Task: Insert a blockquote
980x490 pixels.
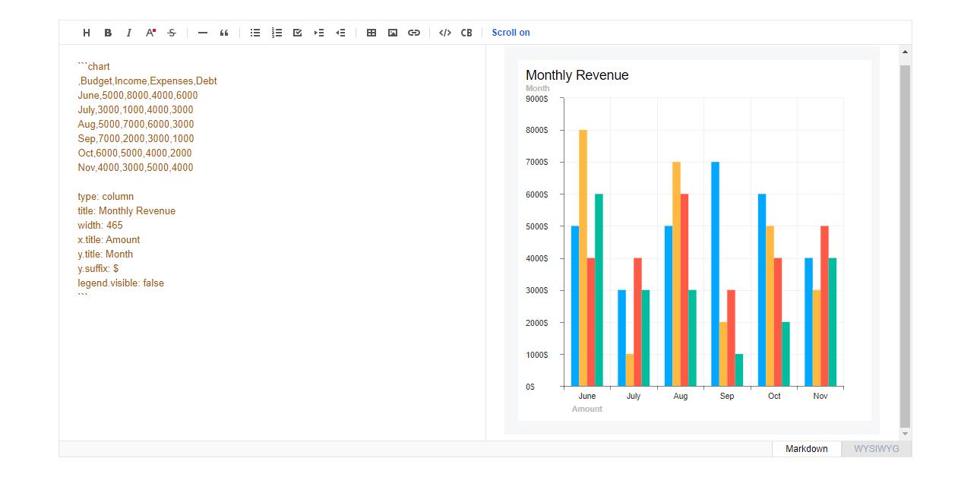Action: coord(224,33)
